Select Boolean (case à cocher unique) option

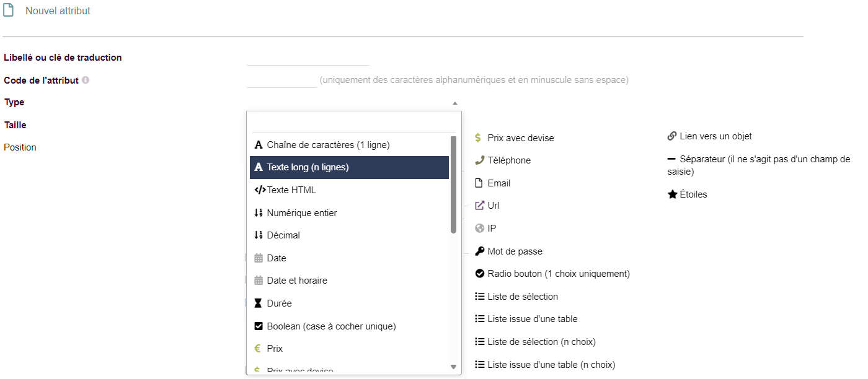coord(331,326)
